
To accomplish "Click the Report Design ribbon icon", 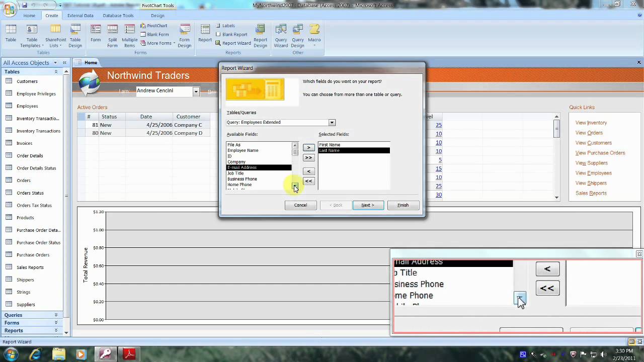I will point(261,36).
